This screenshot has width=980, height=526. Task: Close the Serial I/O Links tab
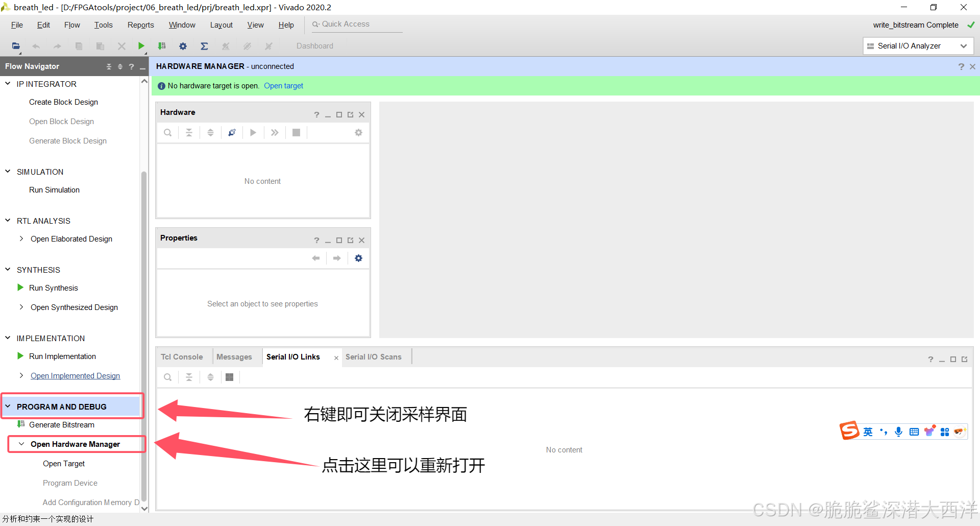336,358
